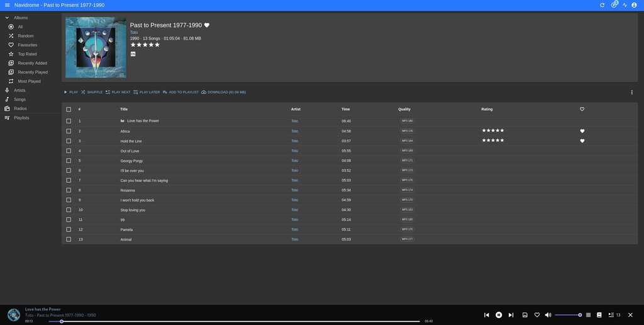644x325 pixels.
Task: Tick the checkbox for Georgy Porgy
Action: tap(69, 161)
